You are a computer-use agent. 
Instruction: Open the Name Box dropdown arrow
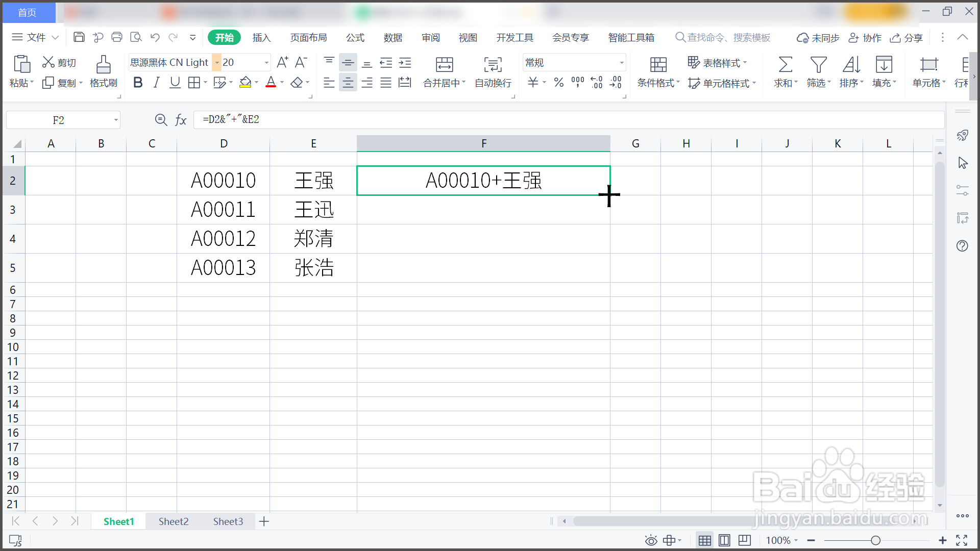(x=116, y=120)
